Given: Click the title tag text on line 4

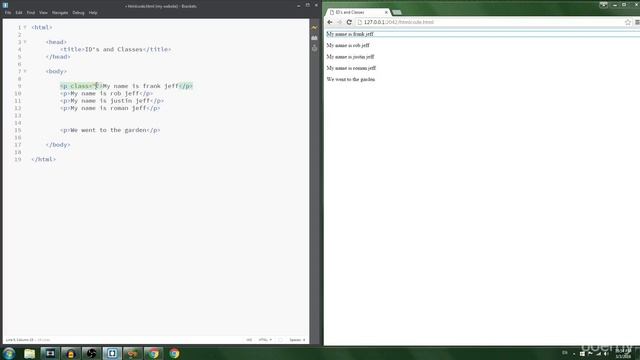Looking at the screenshot, I should (115, 49).
